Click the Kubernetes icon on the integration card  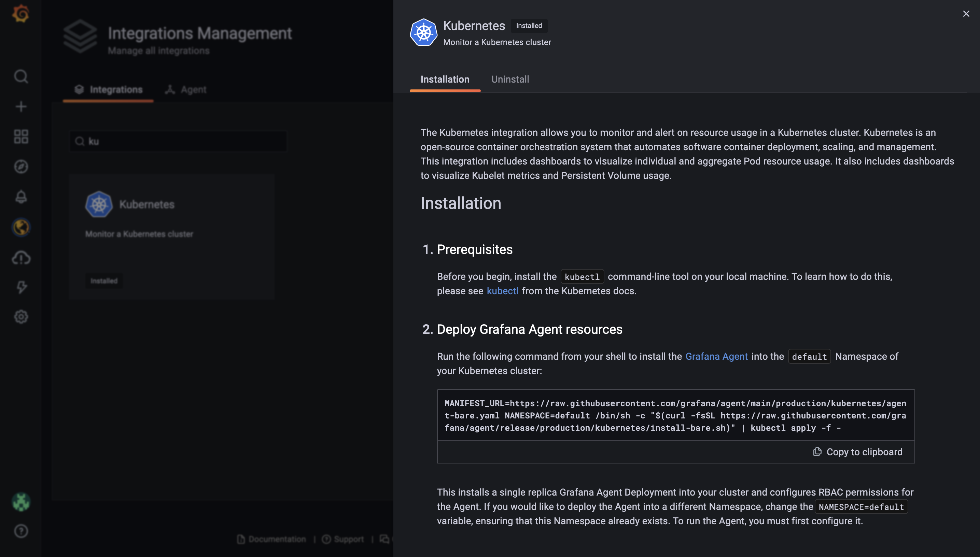tap(99, 204)
